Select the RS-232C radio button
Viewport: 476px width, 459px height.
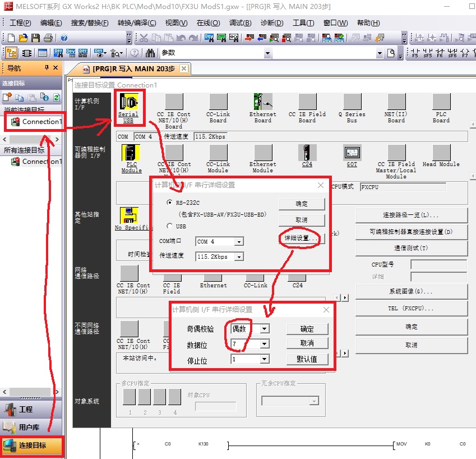coord(170,203)
